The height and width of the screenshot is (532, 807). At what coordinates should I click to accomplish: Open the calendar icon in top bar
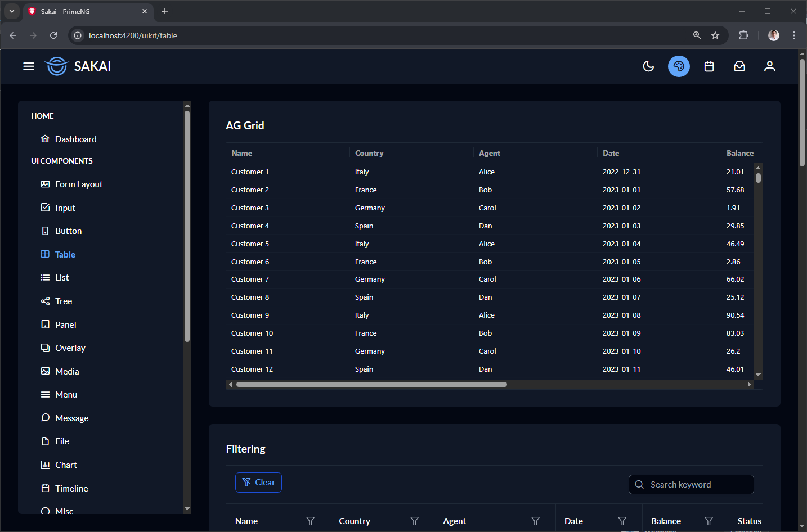pos(709,66)
